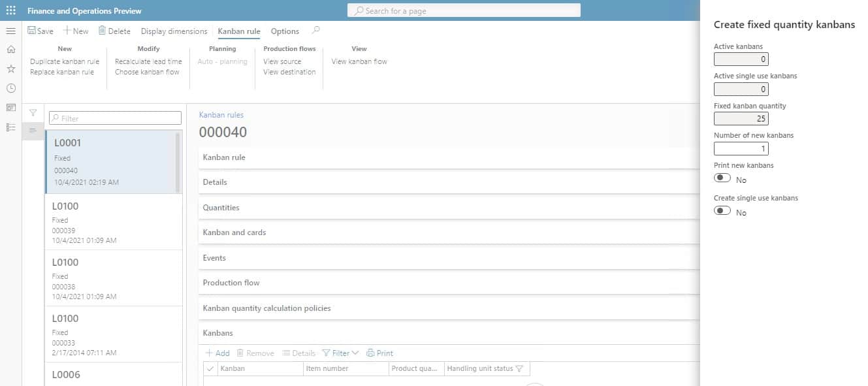
Task: Click Choose kanban flow
Action: 147,72
